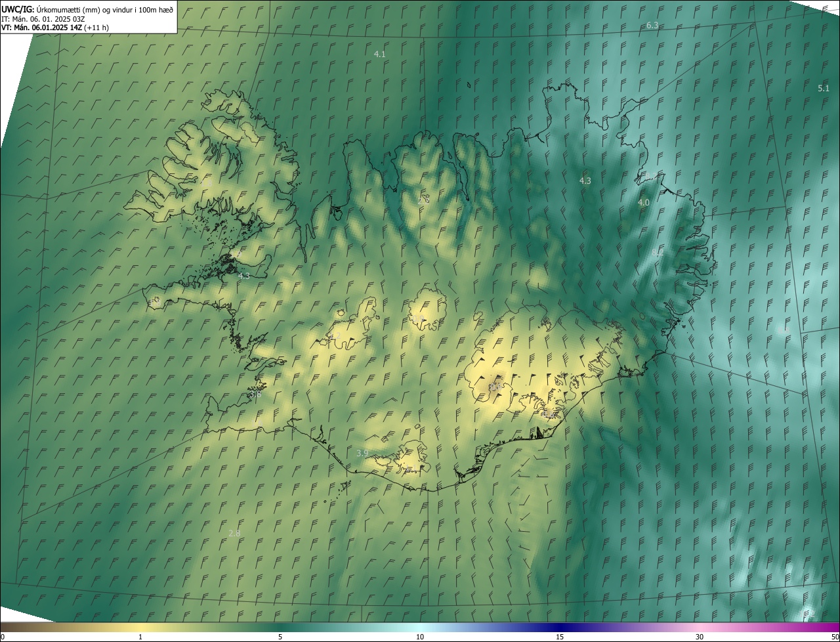Screen dimensions: 840x642
Task: Click the 10 tick label on the colour scale
Action: tap(420, 637)
